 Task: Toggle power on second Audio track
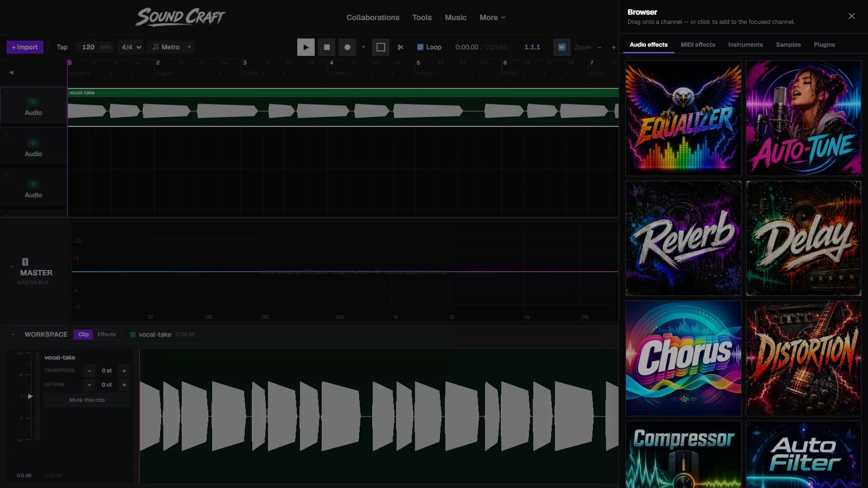tap(33, 143)
